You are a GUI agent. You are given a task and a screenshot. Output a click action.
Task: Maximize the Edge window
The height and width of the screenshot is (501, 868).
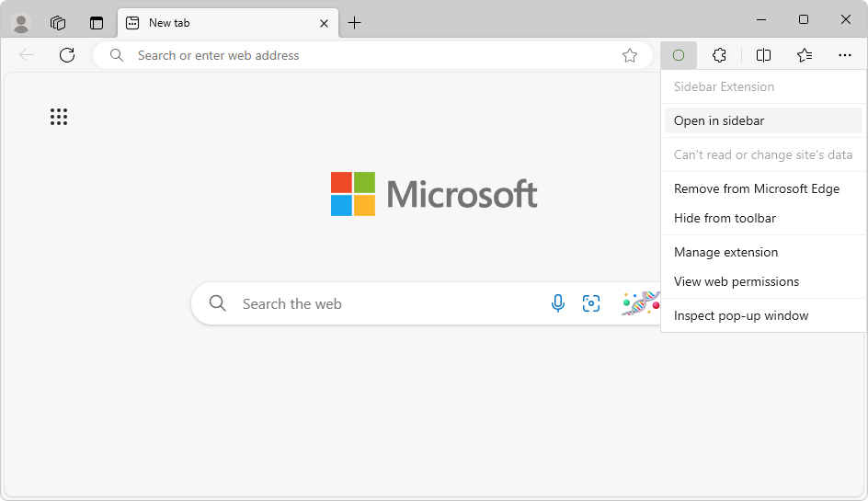click(x=804, y=20)
